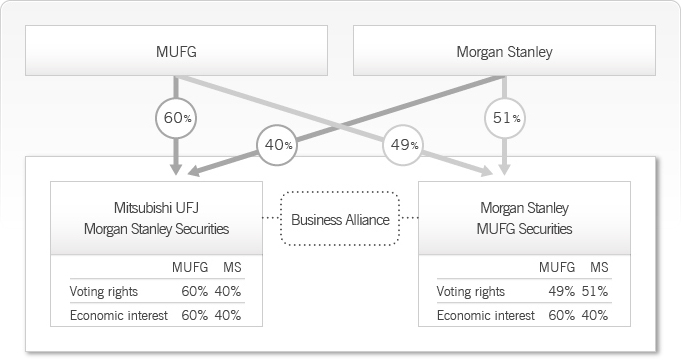Click 51% voting rights value in right table

pos(595,291)
